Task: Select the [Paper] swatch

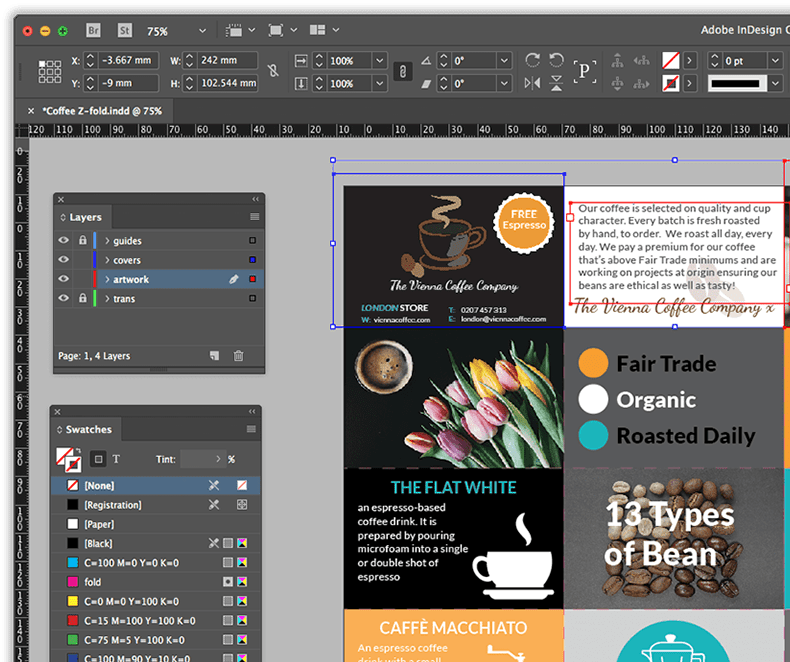Action: tap(156, 524)
